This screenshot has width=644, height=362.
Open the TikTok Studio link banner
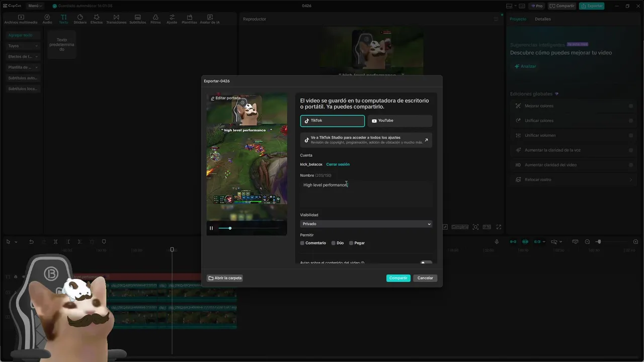[366, 140]
